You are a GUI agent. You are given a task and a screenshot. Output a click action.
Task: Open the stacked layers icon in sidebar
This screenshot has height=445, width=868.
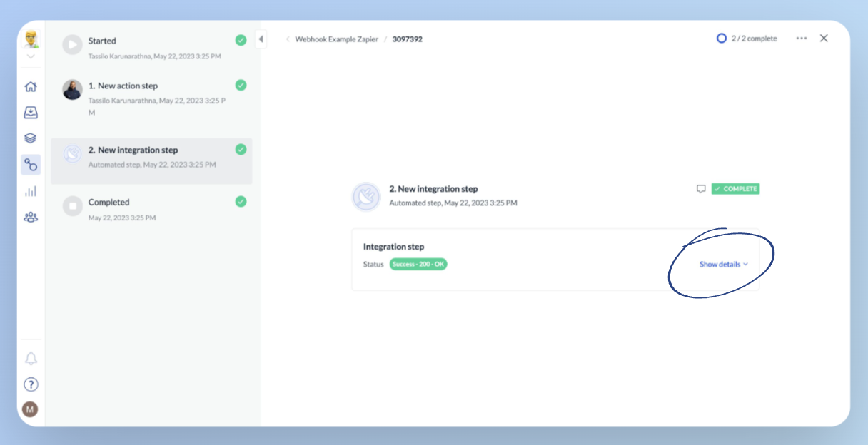pyautogui.click(x=31, y=138)
